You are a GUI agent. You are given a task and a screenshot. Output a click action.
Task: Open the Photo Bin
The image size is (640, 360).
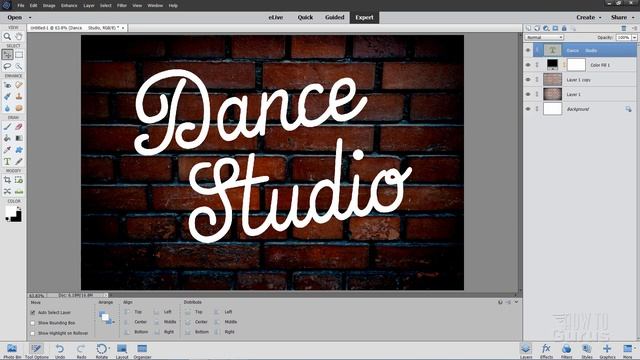point(12,351)
